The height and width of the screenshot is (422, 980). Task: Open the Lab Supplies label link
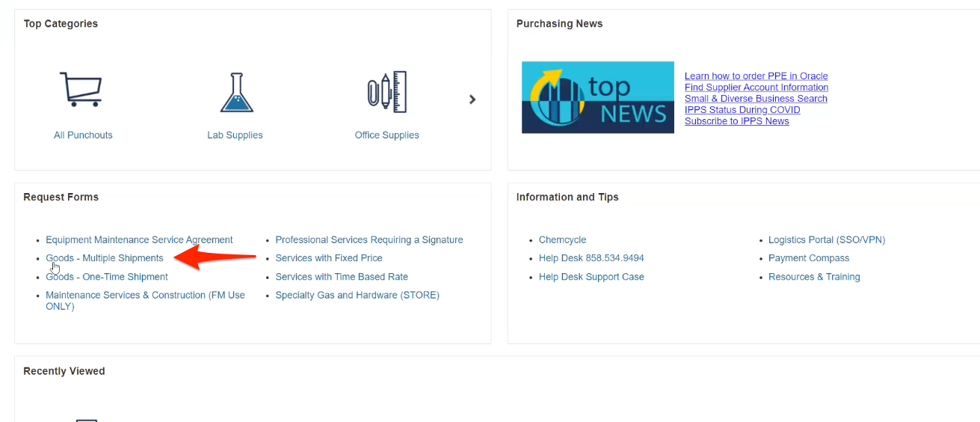pos(235,135)
